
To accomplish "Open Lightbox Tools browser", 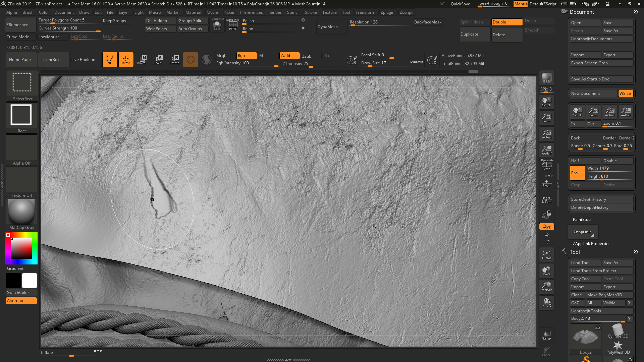I will pyautogui.click(x=601, y=311).
